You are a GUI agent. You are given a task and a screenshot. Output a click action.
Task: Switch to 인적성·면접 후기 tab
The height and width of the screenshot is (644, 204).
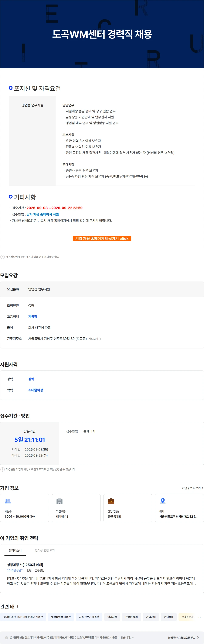pos(45,550)
